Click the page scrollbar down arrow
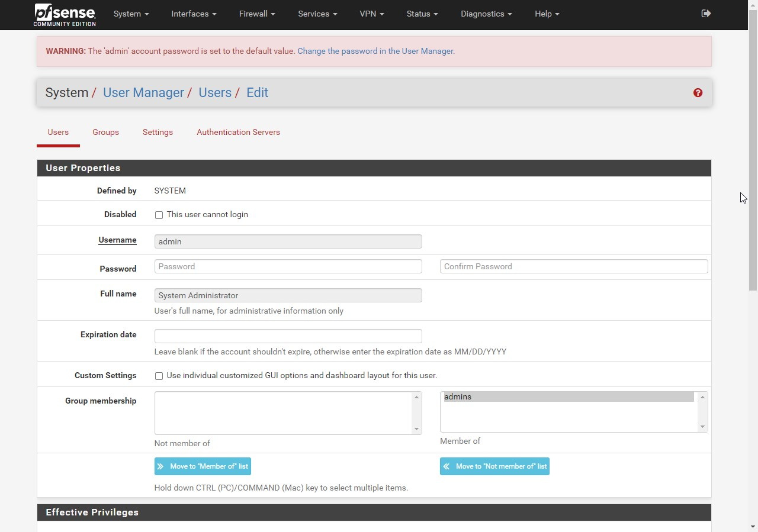The width and height of the screenshot is (758, 532). coord(753,527)
